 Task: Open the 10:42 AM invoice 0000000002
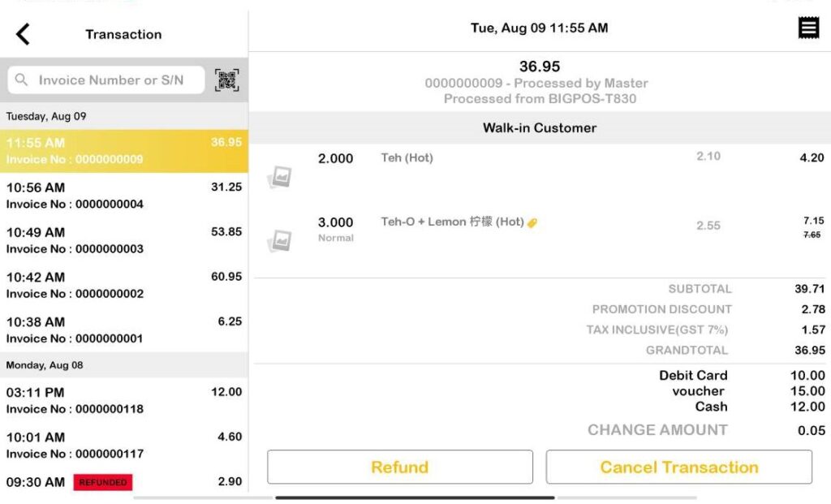(123, 285)
